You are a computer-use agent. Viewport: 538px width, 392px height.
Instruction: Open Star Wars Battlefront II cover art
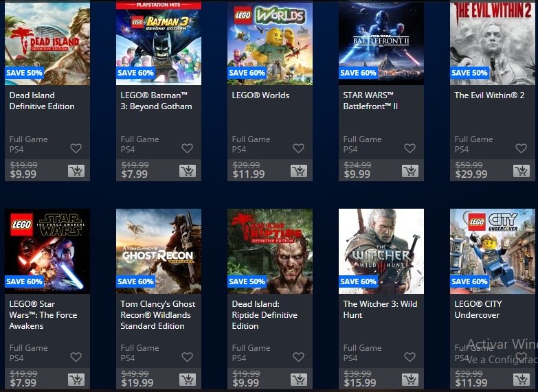pos(381,43)
